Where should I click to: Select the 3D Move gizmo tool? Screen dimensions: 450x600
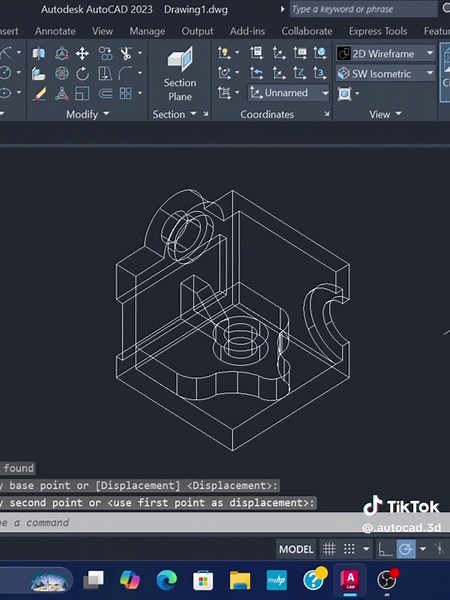pyautogui.click(x=62, y=54)
